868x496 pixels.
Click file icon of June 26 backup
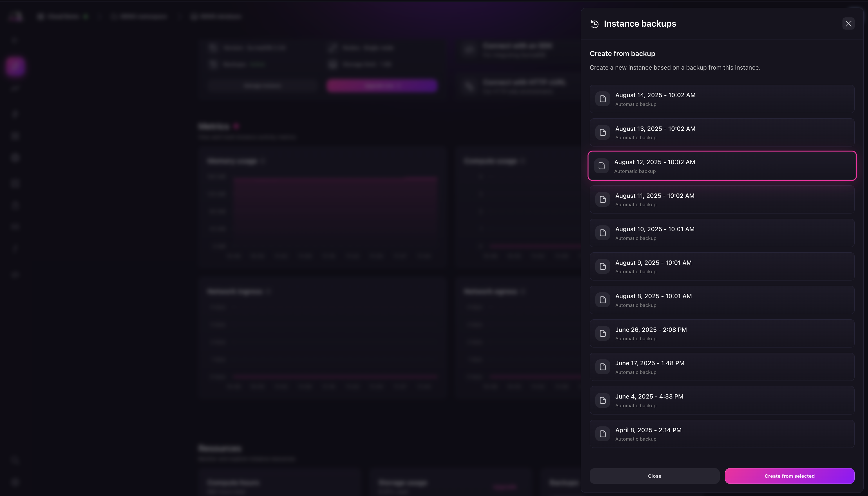point(603,334)
